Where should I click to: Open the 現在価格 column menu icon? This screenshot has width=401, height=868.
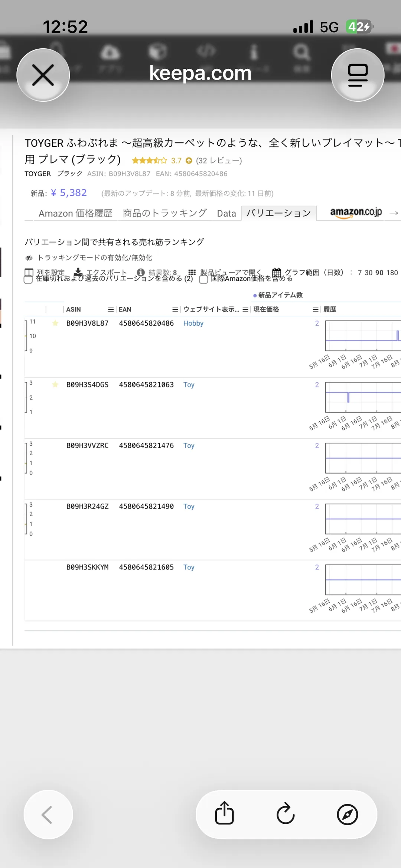(x=316, y=309)
